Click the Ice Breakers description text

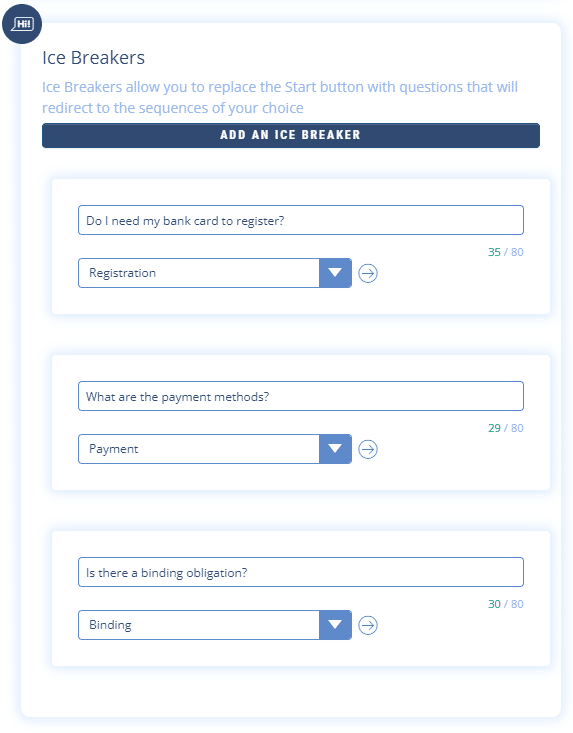pos(280,97)
